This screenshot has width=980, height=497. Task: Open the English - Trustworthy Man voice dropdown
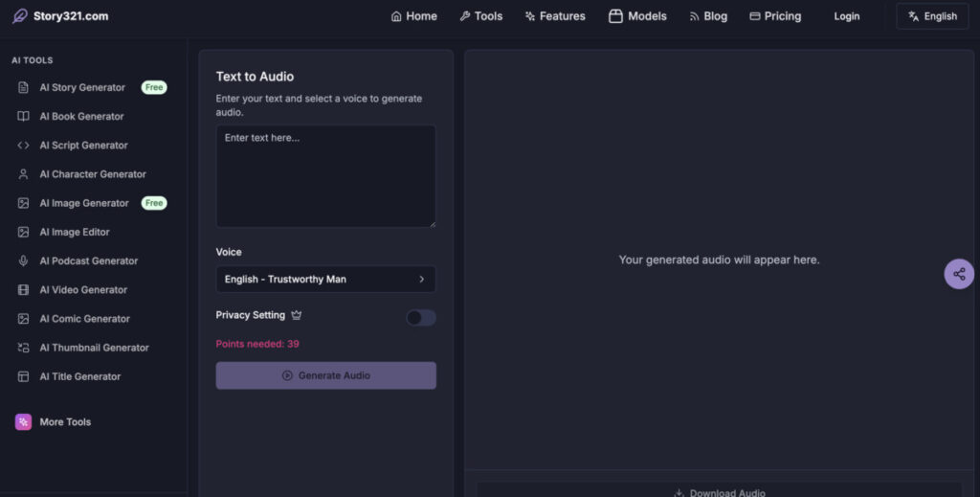[325, 279]
